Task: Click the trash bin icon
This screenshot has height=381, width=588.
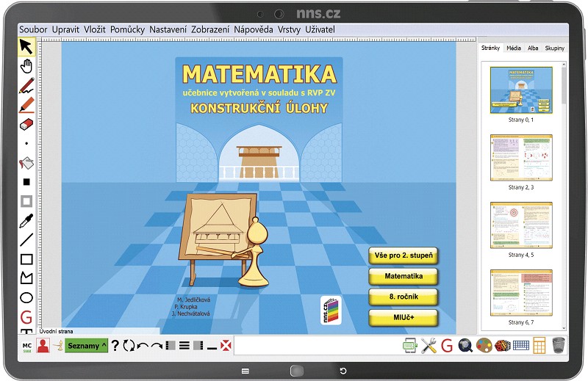Action: coord(559,345)
